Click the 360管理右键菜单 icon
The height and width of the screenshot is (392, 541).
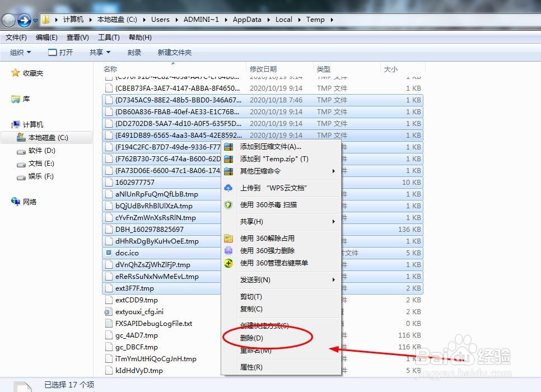228,263
